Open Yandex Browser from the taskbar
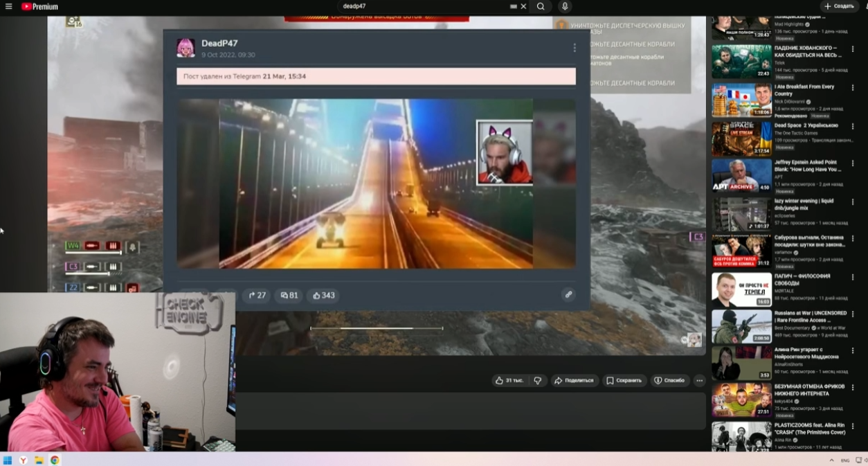 (24, 460)
